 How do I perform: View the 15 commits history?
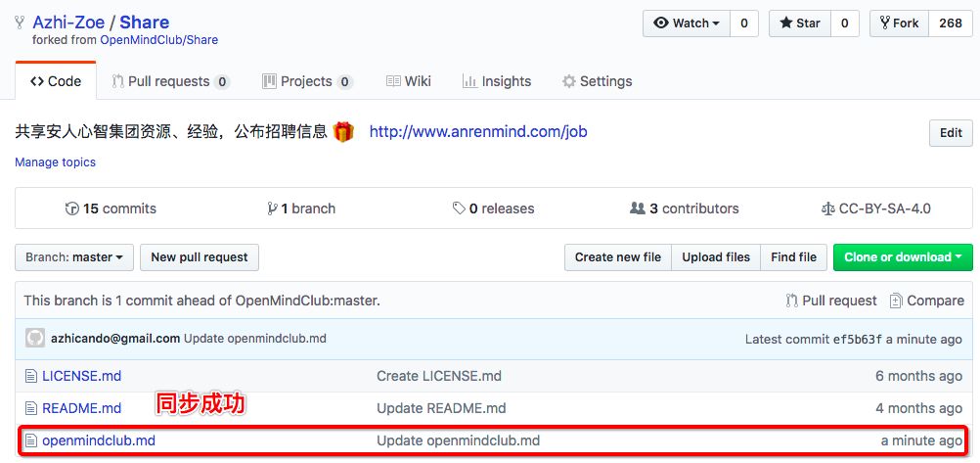[111, 208]
